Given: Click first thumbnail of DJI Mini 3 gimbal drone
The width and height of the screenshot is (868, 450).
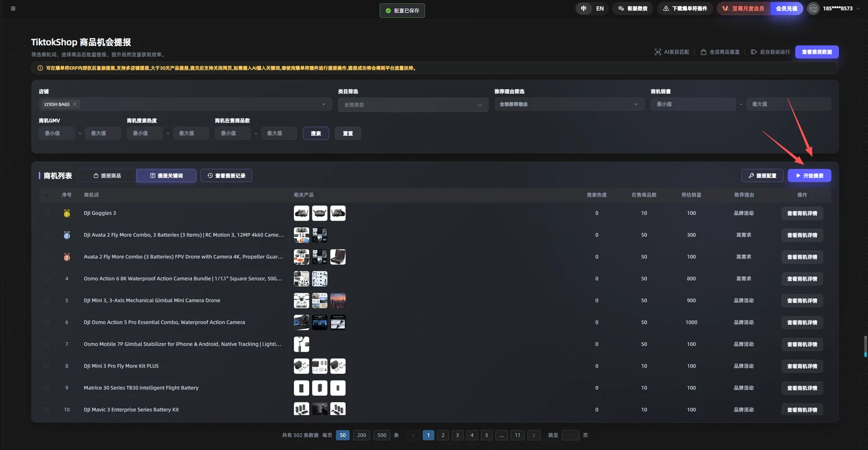Looking at the screenshot, I should [301, 301].
